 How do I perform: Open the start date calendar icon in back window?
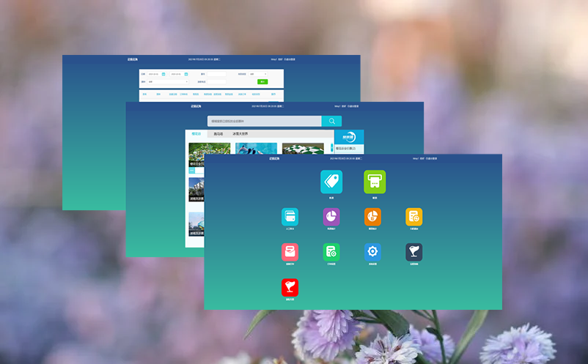tap(163, 74)
